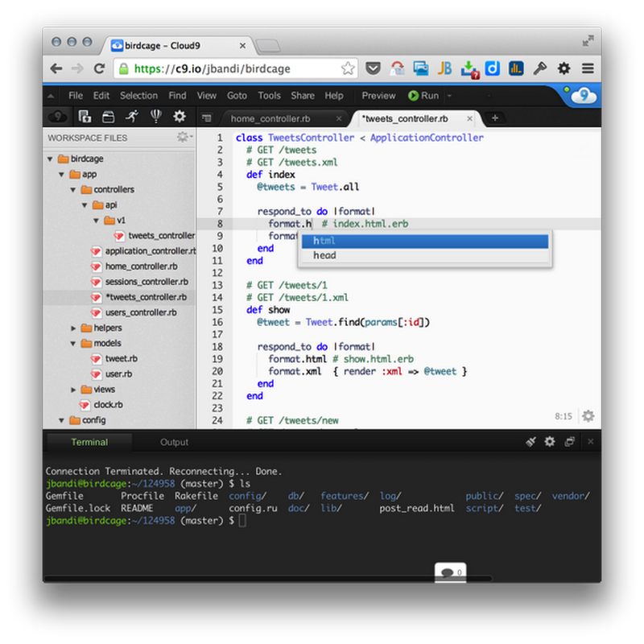Open the gear preferences icon in sidebar toolbar

pos(179,117)
